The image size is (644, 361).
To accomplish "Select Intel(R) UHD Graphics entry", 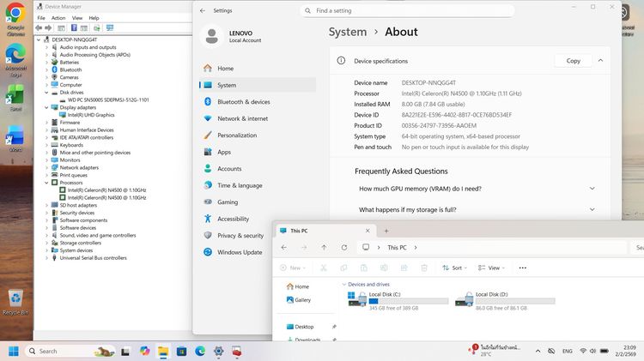I will (x=91, y=115).
